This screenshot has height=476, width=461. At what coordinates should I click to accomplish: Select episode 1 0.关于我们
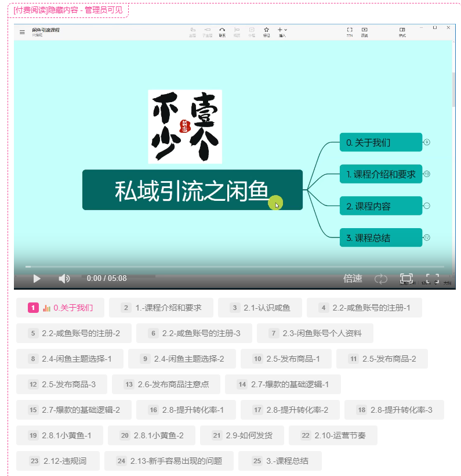(60, 308)
